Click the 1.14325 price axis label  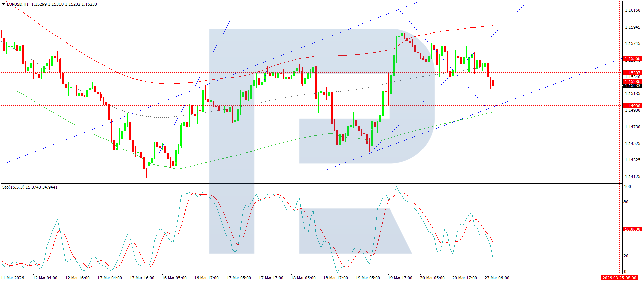click(632, 160)
